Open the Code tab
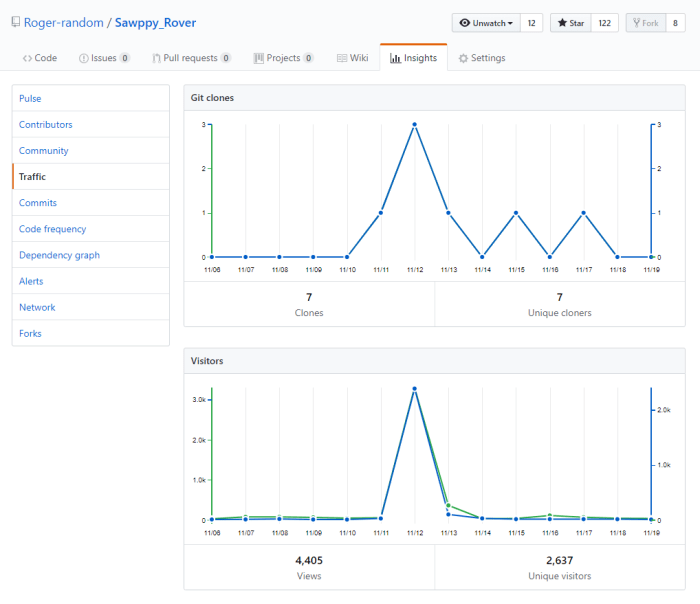 pyautogui.click(x=40, y=58)
